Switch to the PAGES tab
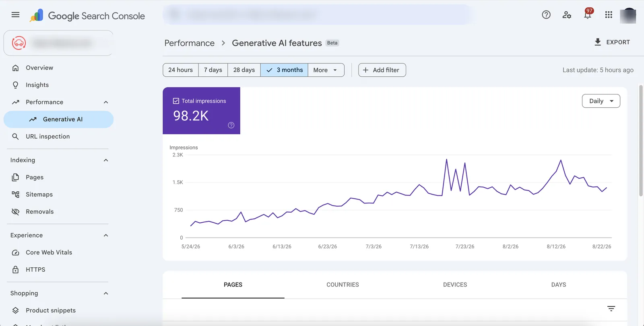644x326 pixels. click(x=233, y=285)
